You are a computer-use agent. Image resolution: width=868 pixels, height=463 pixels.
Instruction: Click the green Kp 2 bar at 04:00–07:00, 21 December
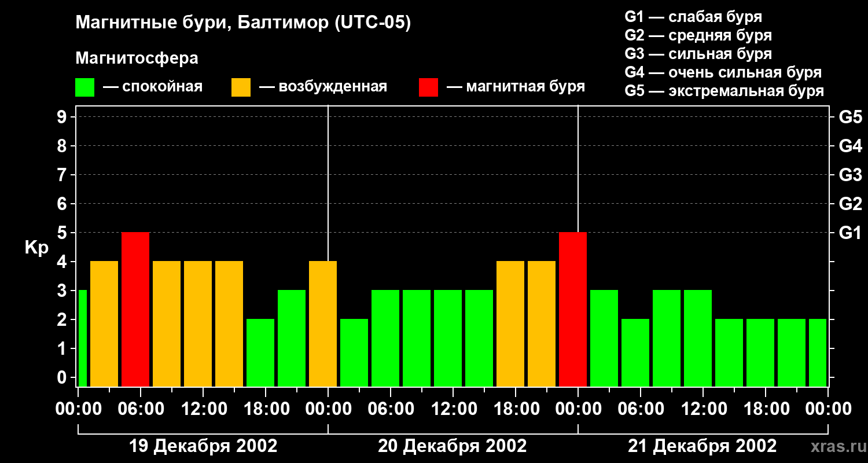pos(635,352)
